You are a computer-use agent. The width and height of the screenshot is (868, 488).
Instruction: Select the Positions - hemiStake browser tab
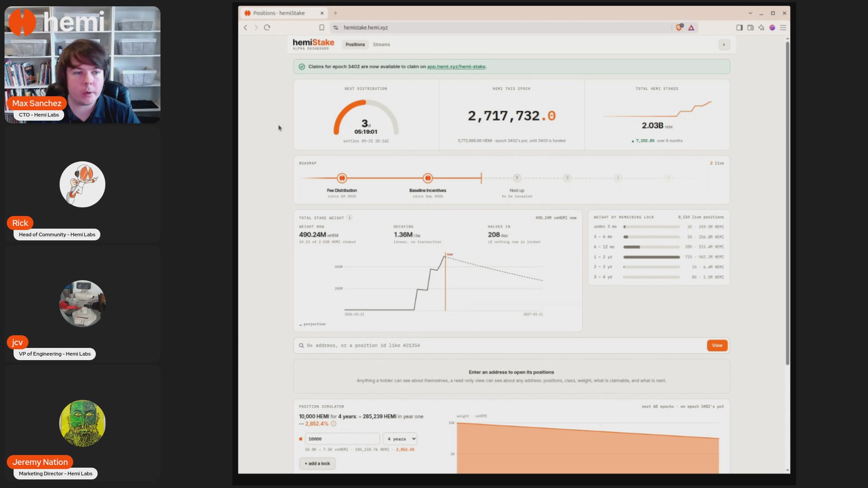(x=283, y=13)
